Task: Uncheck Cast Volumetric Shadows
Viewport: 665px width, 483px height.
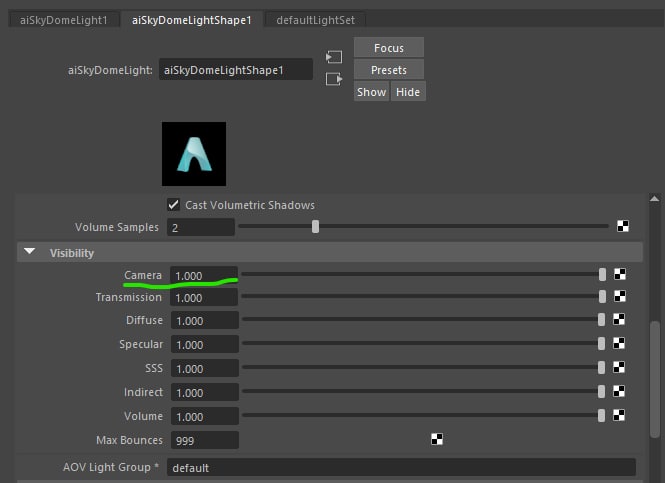Action: (x=173, y=205)
